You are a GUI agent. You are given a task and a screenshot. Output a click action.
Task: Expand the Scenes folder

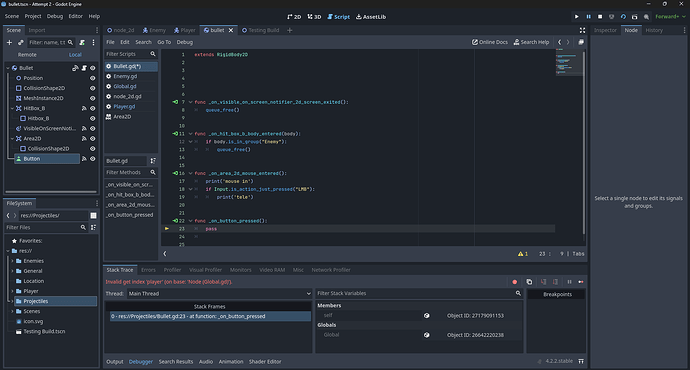(x=12, y=311)
